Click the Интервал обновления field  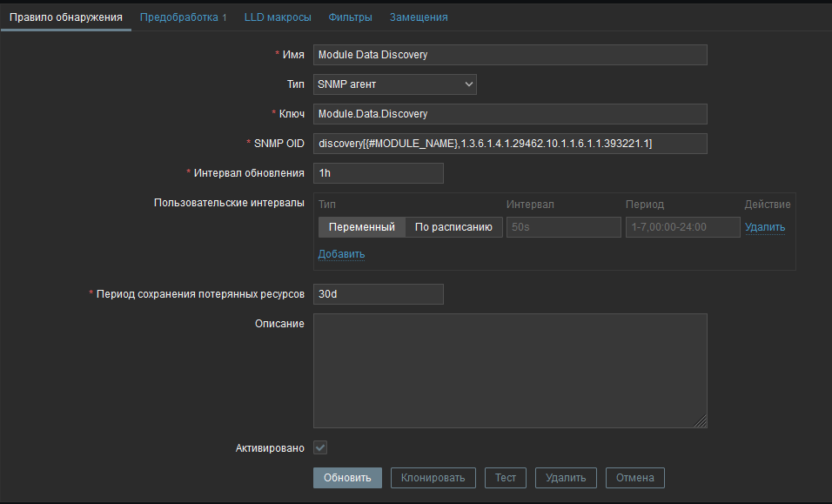[x=379, y=173]
